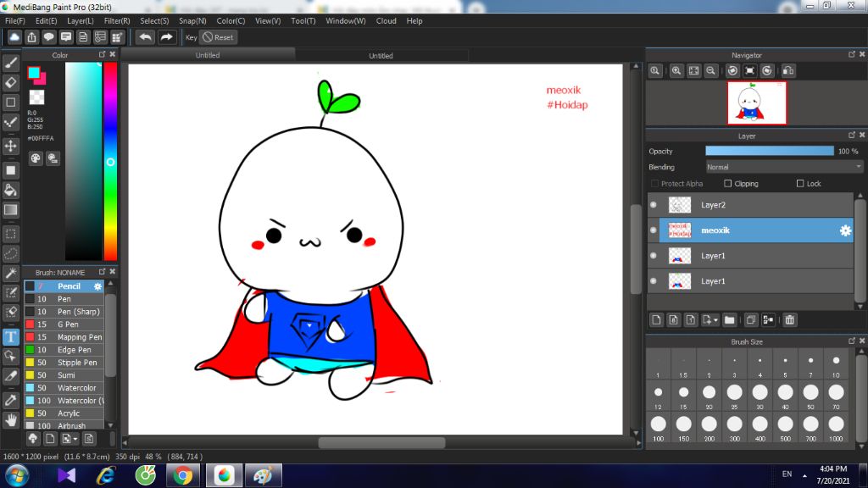Add a new layer folder
The height and width of the screenshot is (488, 868).
pyautogui.click(x=730, y=319)
